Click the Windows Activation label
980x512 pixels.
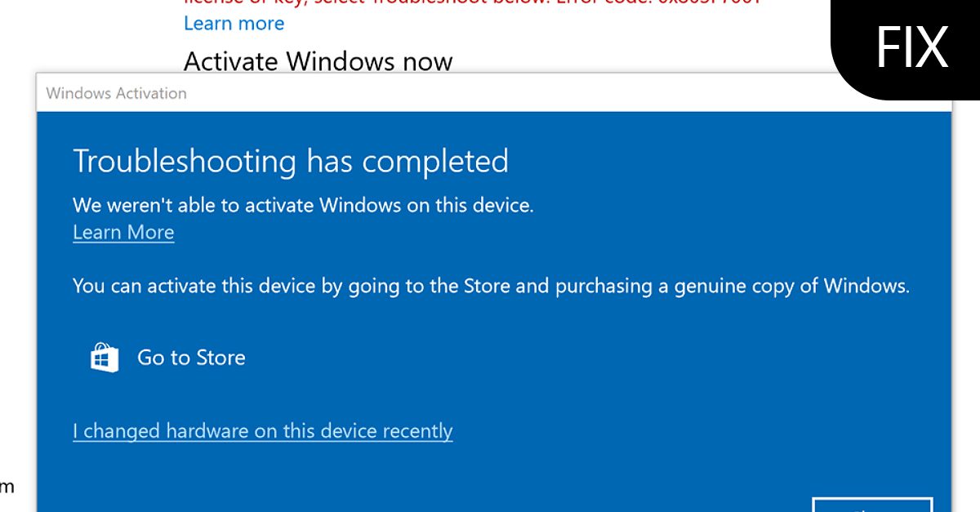(115, 93)
